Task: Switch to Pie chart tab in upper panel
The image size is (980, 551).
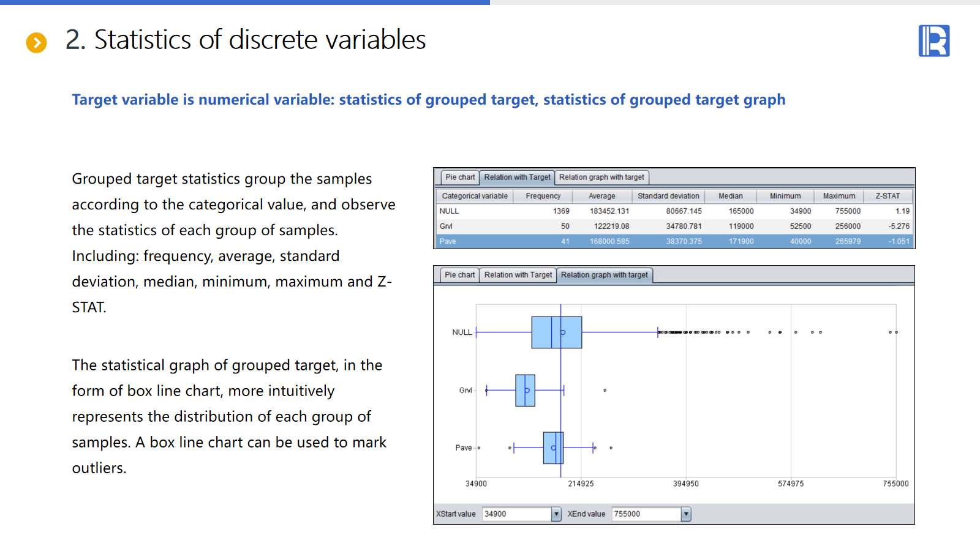Action: point(460,178)
